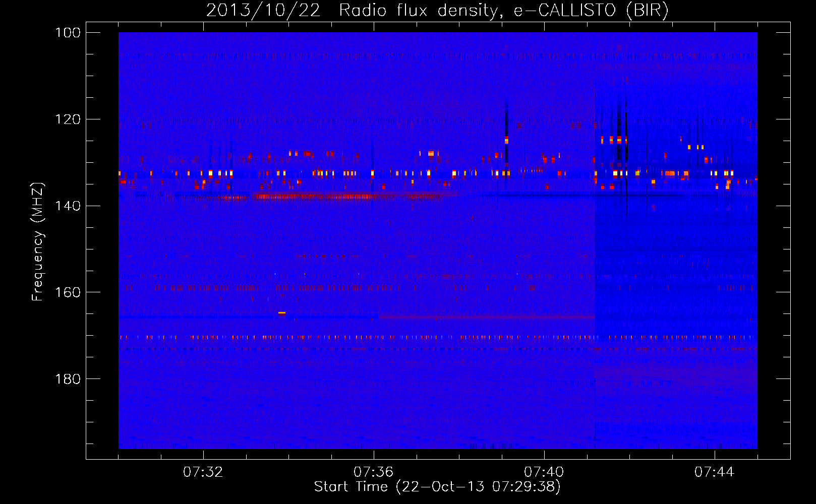Click the frequency tick label '160'

point(68,292)
